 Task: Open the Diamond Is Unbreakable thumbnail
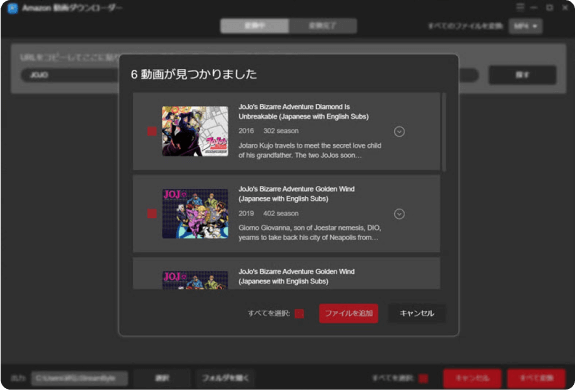tap(195, 131)
